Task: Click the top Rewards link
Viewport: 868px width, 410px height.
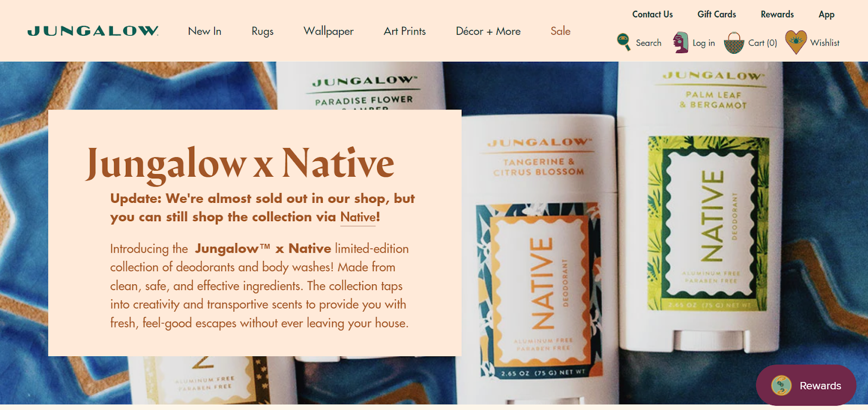Action: [777, 14]
